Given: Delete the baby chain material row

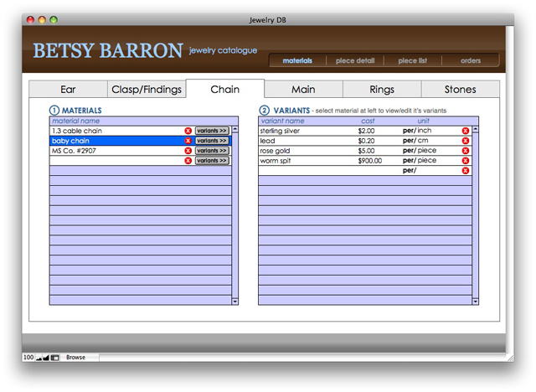Looking at the screenshot, I should (188, 141).
